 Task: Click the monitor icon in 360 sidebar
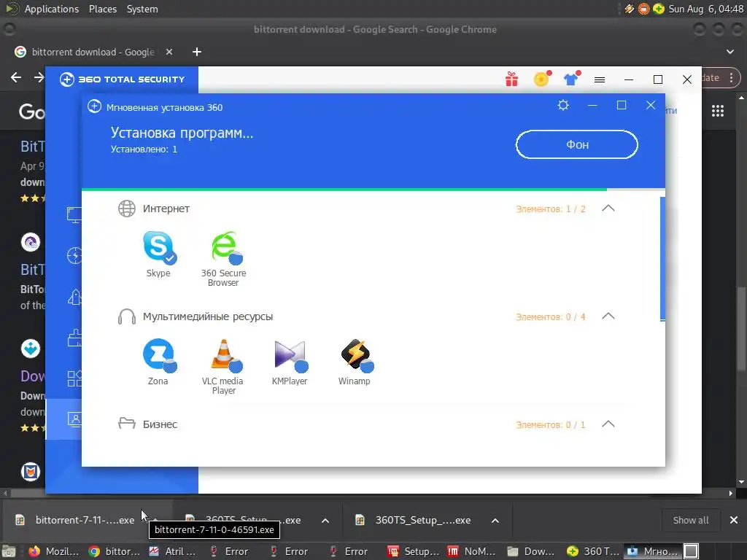pyautogui.click(x=74, y=215)
